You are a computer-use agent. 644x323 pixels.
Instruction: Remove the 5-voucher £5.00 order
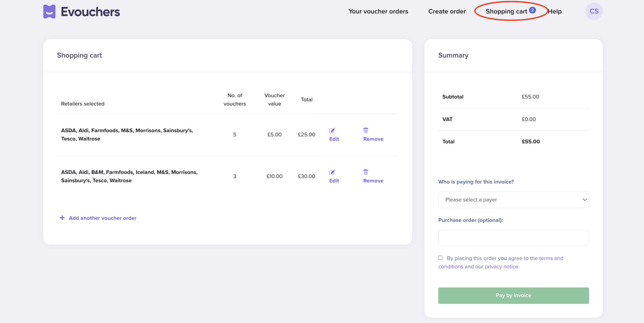(373, 139)
